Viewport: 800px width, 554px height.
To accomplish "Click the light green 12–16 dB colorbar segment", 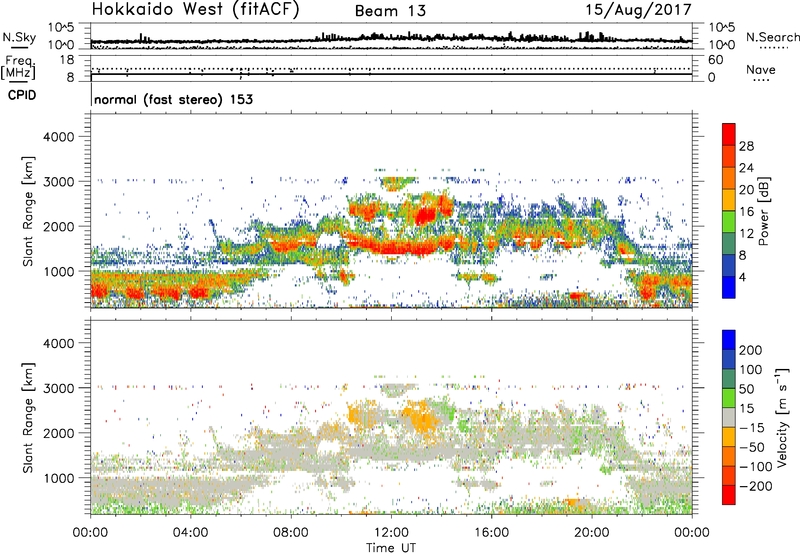I will (x=729, y=221).
